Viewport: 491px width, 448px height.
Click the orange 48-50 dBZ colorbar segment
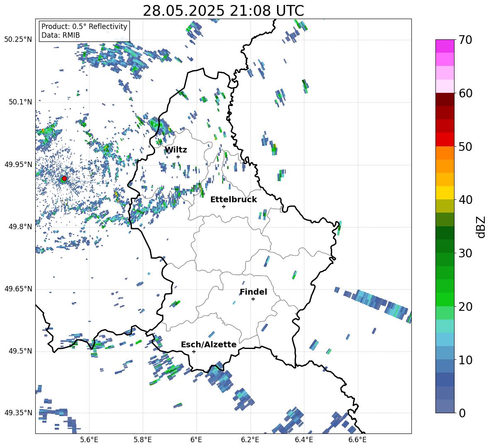click(x=445, y=153)
